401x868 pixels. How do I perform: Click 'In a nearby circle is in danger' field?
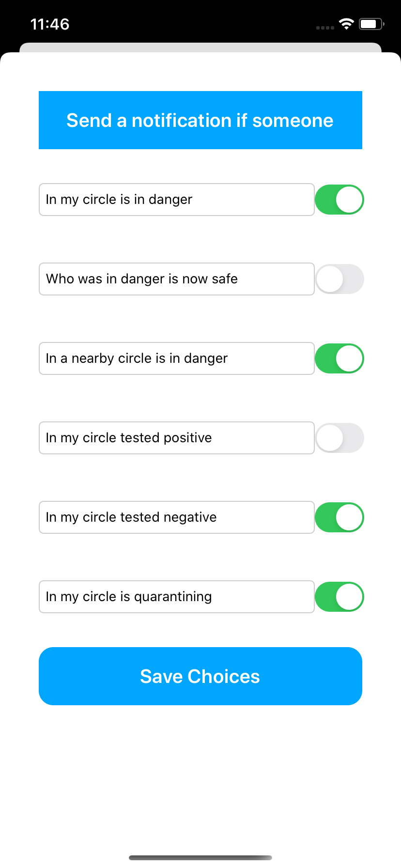177,358
